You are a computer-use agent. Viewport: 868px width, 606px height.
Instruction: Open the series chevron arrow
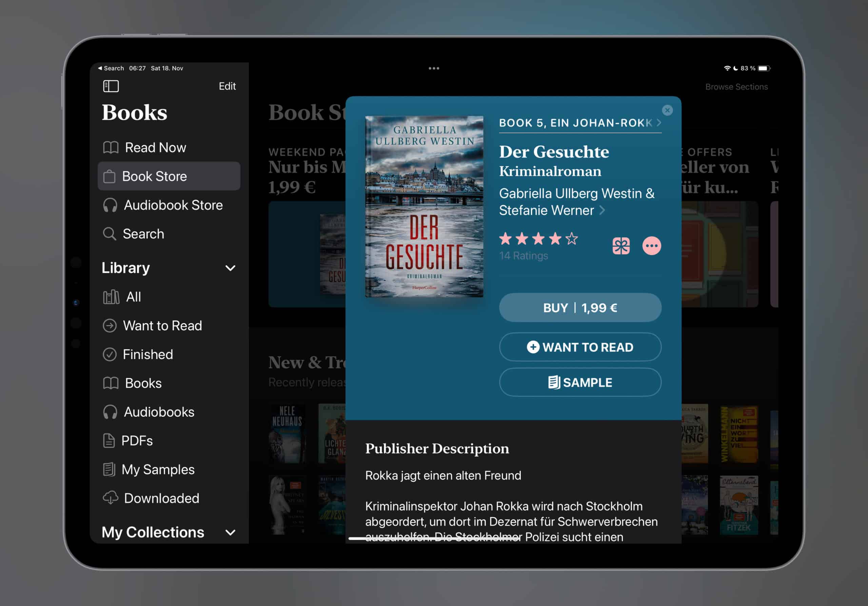[x=659, y=122]
